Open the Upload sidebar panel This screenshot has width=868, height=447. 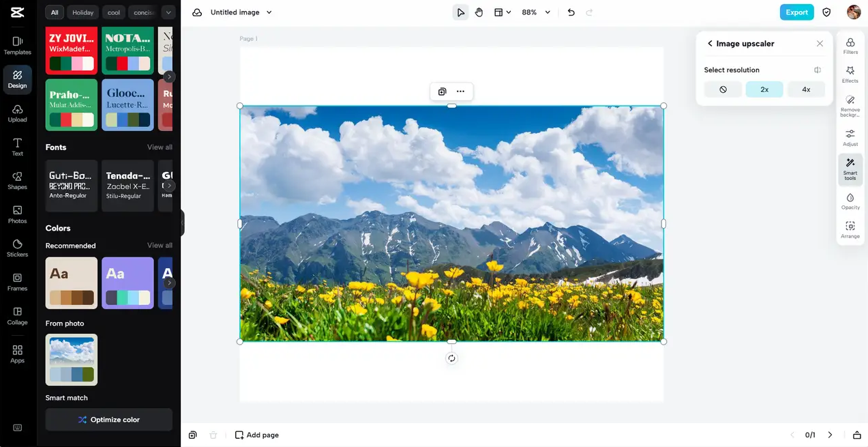point(18,113)
